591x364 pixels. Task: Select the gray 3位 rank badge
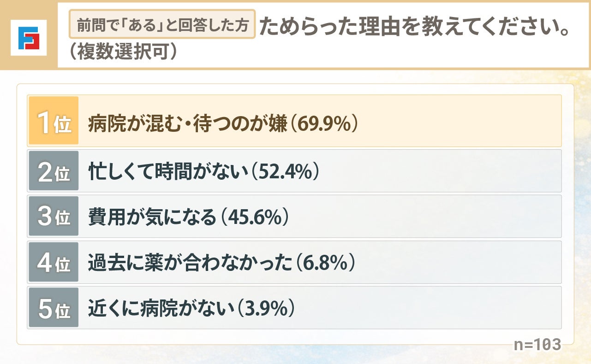click(x=54, y=217)
